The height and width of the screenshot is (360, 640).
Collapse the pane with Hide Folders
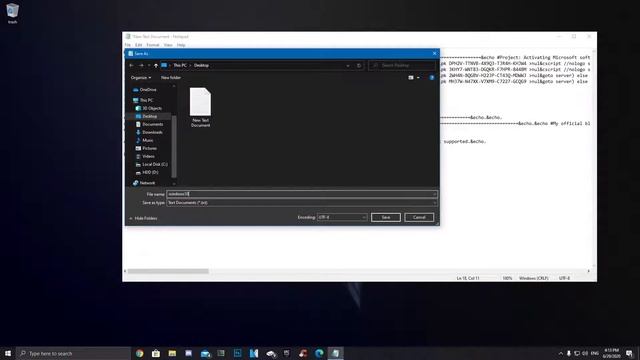(x=143, y=218)
